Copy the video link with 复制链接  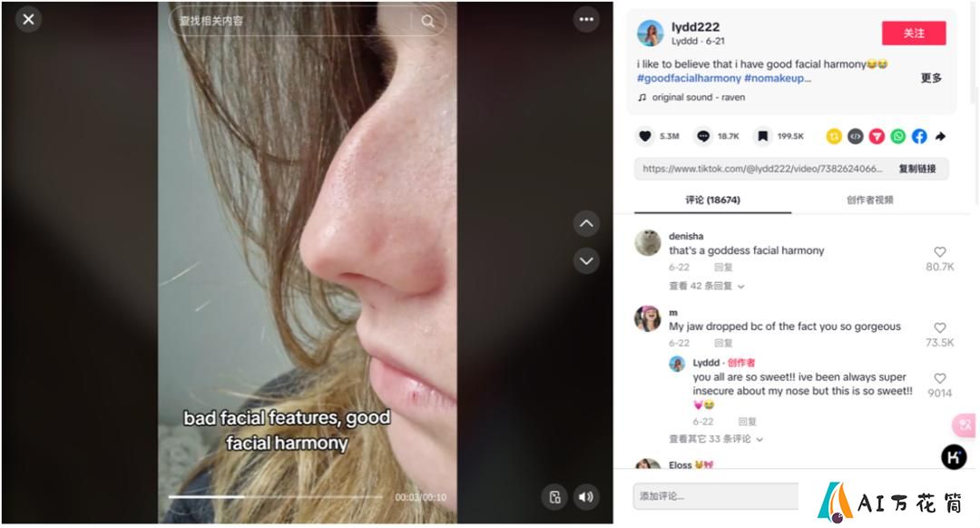tap(916, 169)
